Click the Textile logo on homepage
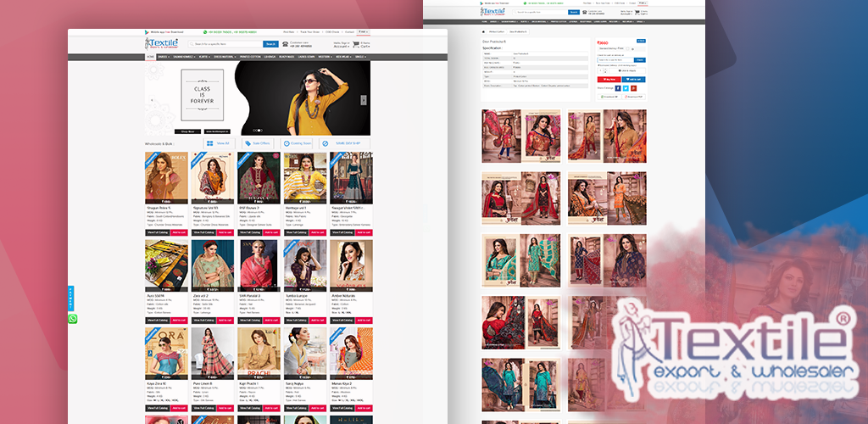868x424 pixels. coord(161,44)
